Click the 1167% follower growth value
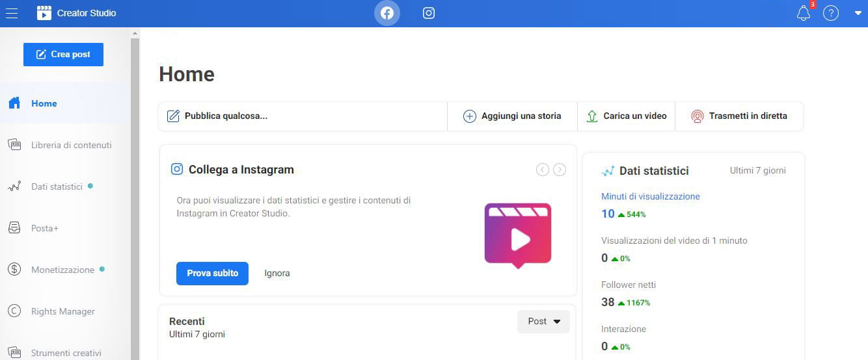 click(x=638, y=303)
